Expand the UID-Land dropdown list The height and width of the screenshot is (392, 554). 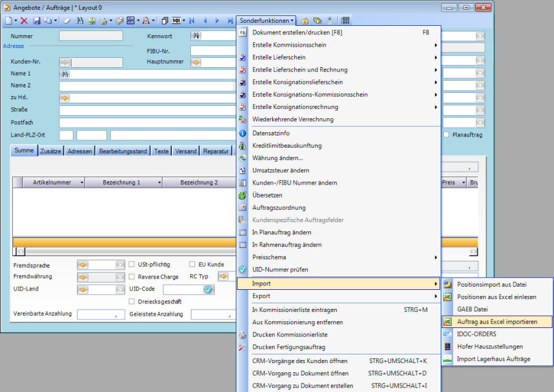click(x=120, y=289)
